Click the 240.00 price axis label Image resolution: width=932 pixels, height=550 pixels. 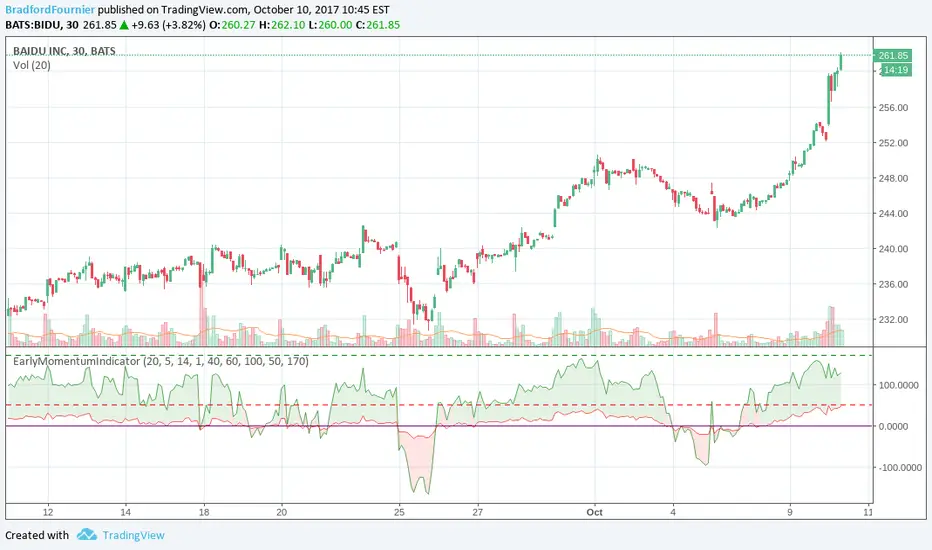click(893, 249)
